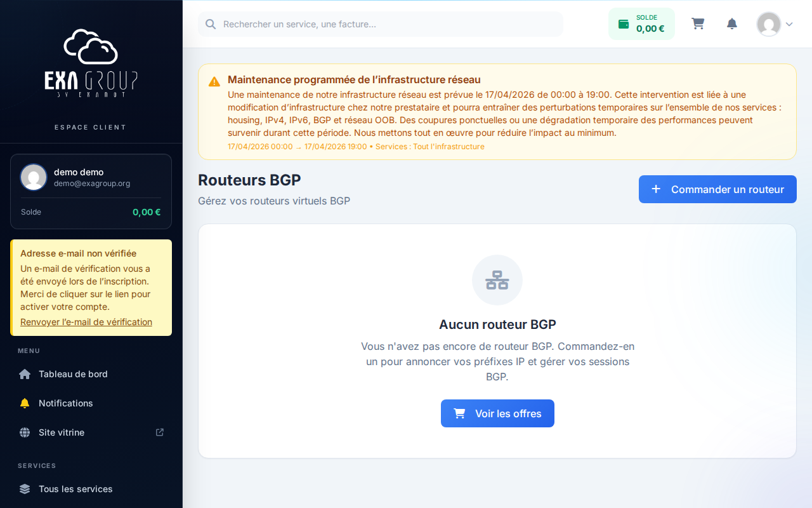The height and width of the screenshot is (508, 812).
Task: Click the globe icon beside Site vitrine
Action: coord(25,432)
